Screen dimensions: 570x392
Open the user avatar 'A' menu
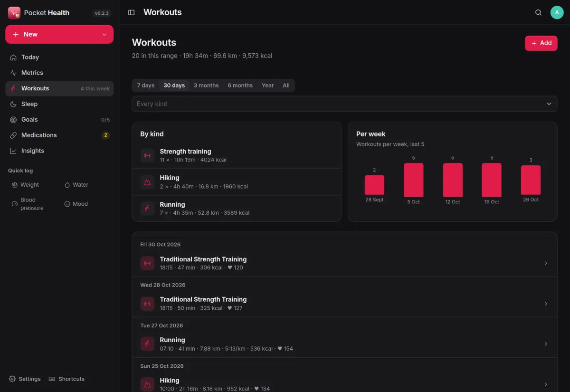coord(557,12)
